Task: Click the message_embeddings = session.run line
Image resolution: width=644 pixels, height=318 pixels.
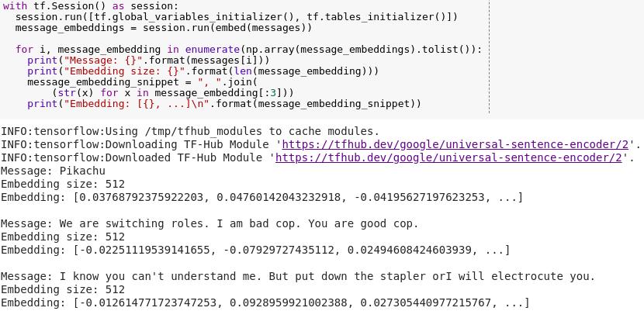Action: pyautogui.click(x=164, y=28)
